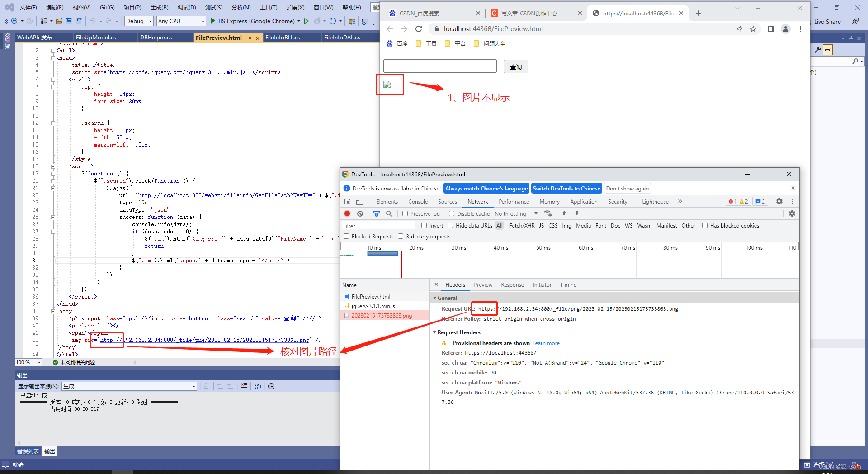This screenshot has width=868, height=474.
Task: Bookmark this page with star icon
Action: [753, 29]
